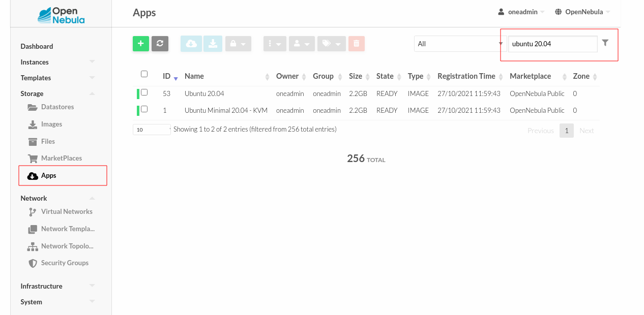This screenshot has width=644, height=315.
Task: Open the user ownership dropdown in toolbar
Action: pyautogui.click(x=302, y=44)
